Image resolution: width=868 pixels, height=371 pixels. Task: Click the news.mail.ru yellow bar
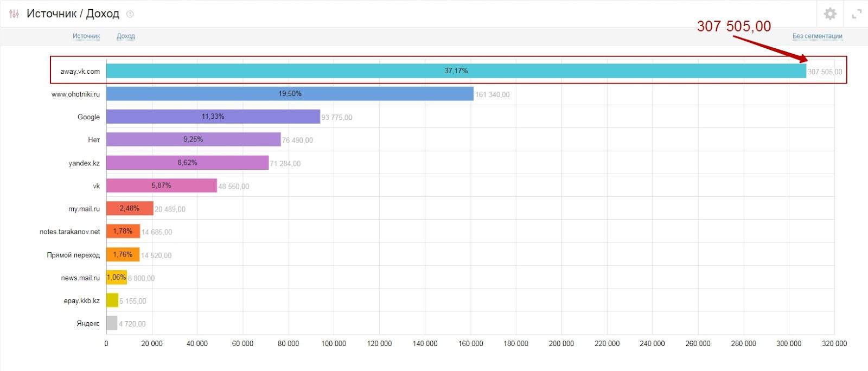pos(117,277)
